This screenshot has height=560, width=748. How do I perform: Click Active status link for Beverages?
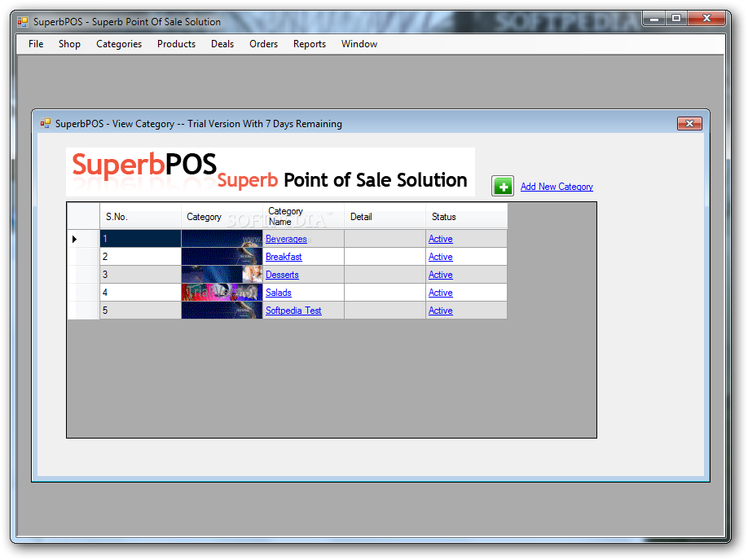pos(440,239)
